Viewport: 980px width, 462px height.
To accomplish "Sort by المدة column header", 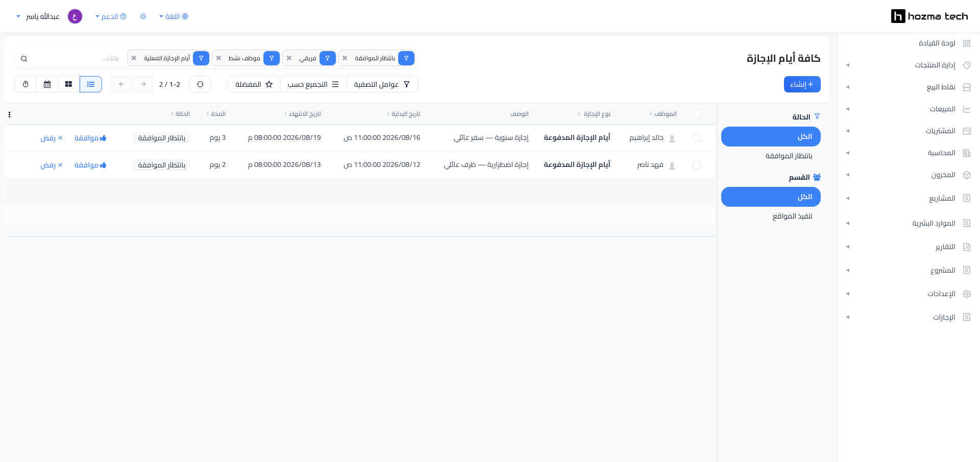I will point(216,114).
